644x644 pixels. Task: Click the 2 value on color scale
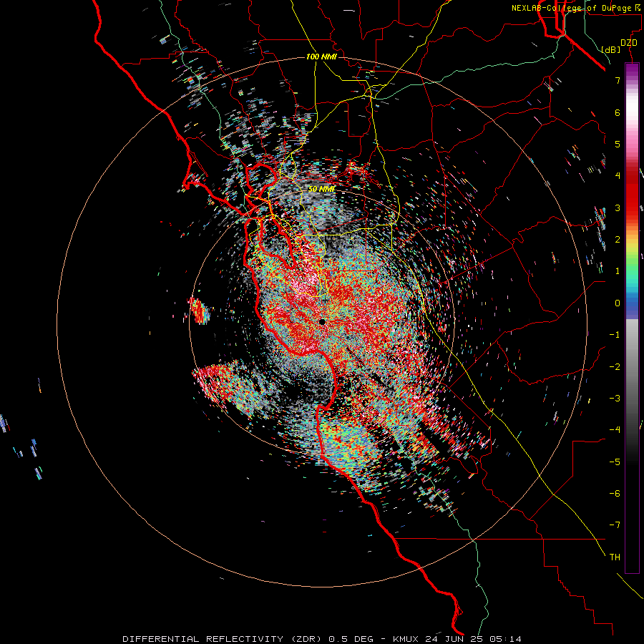click(x=618, y=240)
